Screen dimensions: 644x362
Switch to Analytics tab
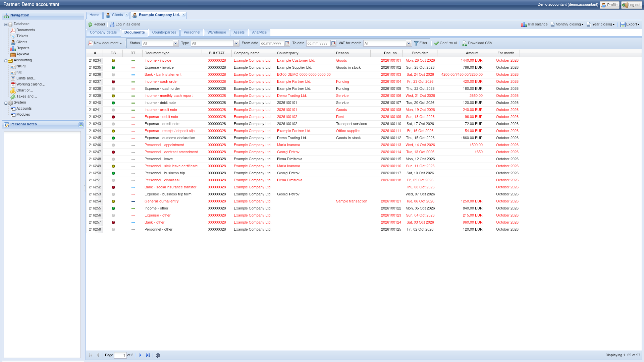259,33
